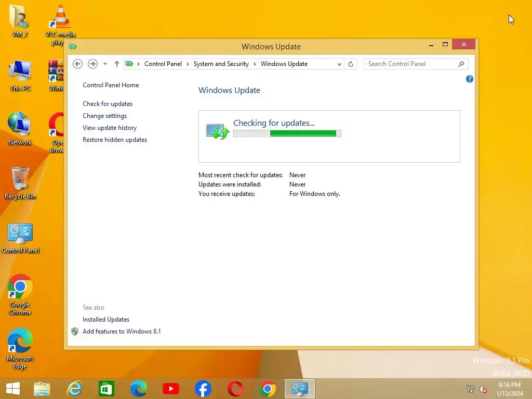Expand the chevron before Control Panel breadcrumb

pos(138,64)
